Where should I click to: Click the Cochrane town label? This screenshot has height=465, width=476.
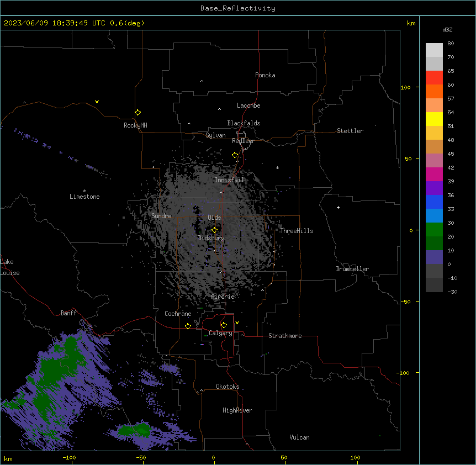coord(178,314)
